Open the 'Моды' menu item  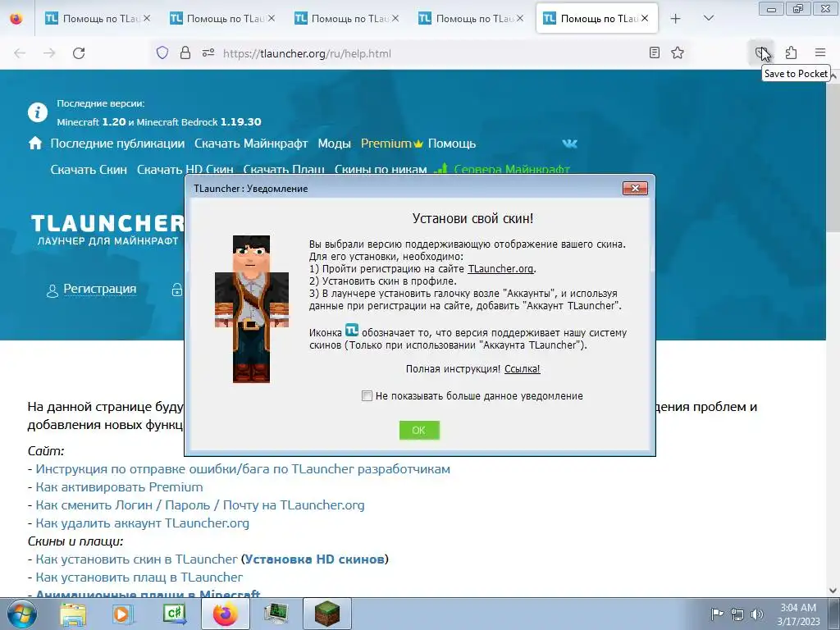pos(335,144)
